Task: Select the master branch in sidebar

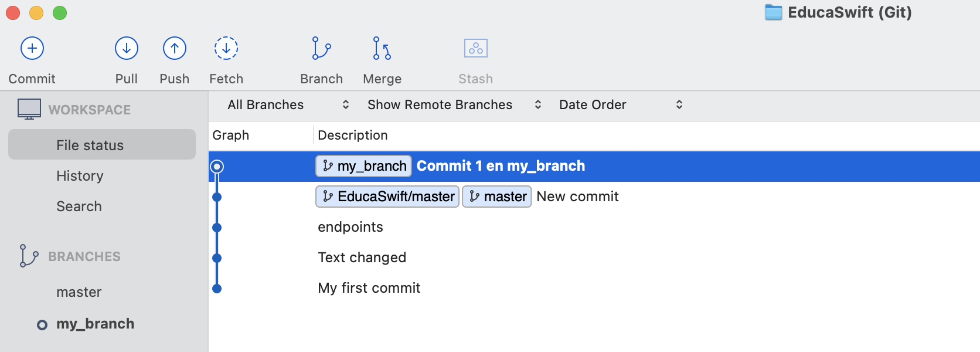Action: [x=79, y=292]
